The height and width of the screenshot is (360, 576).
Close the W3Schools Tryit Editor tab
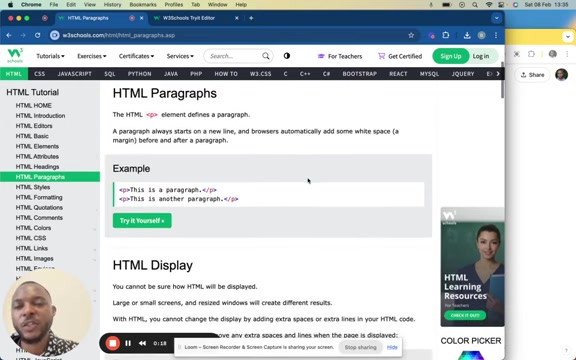[x=237, y=18]
